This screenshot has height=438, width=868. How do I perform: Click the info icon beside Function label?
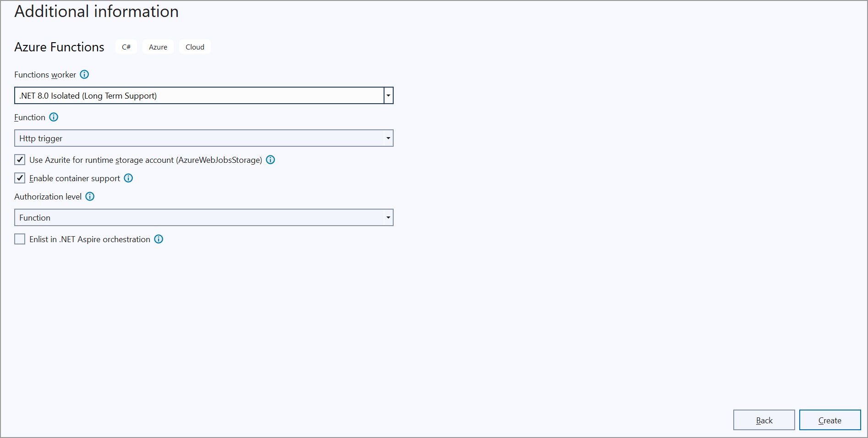coord(54,117)
